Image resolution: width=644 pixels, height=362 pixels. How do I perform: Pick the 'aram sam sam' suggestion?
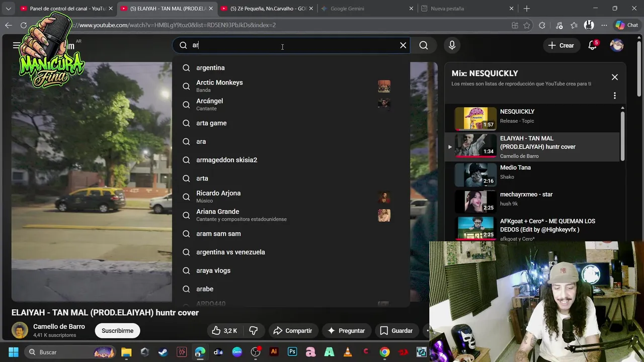(x=291, y=234)
